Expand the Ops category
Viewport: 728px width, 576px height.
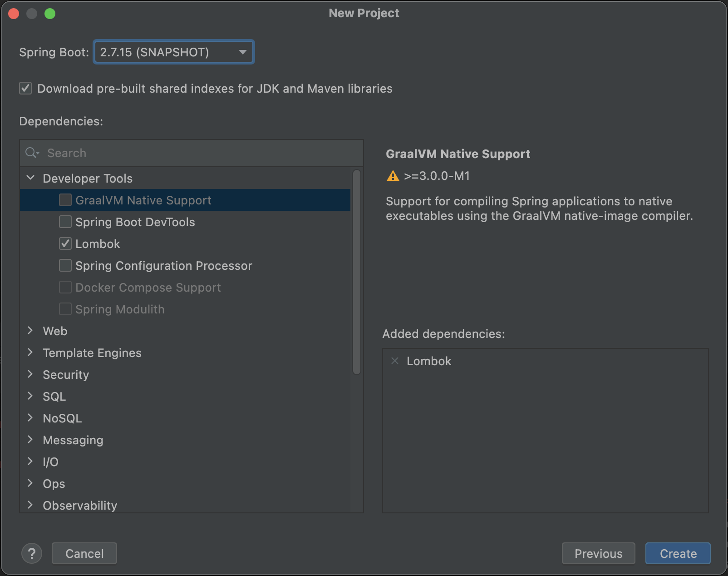point(30,483)
